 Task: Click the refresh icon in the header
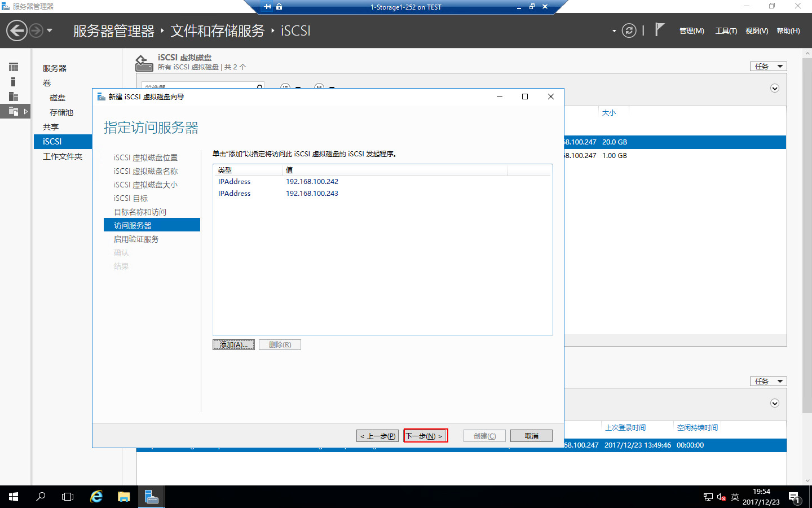click(629, 30)
